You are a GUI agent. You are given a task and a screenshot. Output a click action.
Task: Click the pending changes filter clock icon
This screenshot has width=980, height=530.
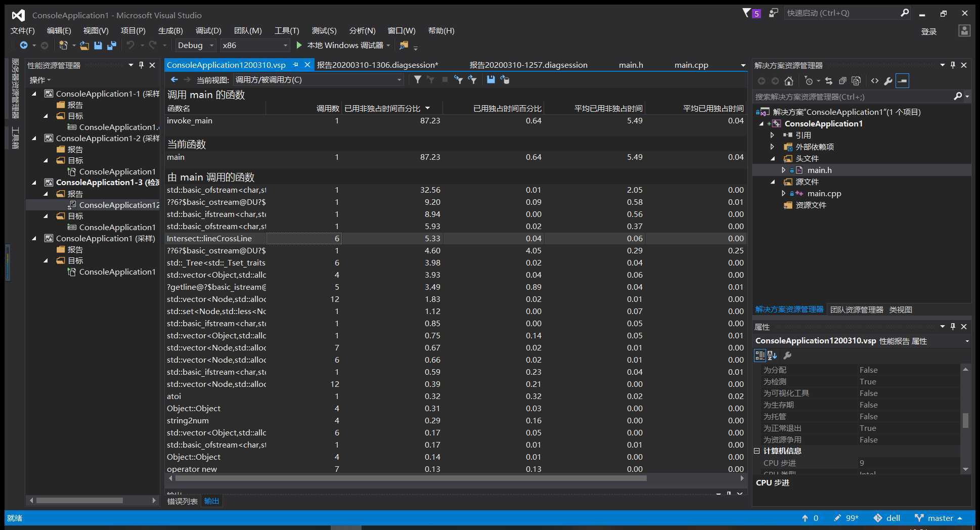tap(809, 81)
